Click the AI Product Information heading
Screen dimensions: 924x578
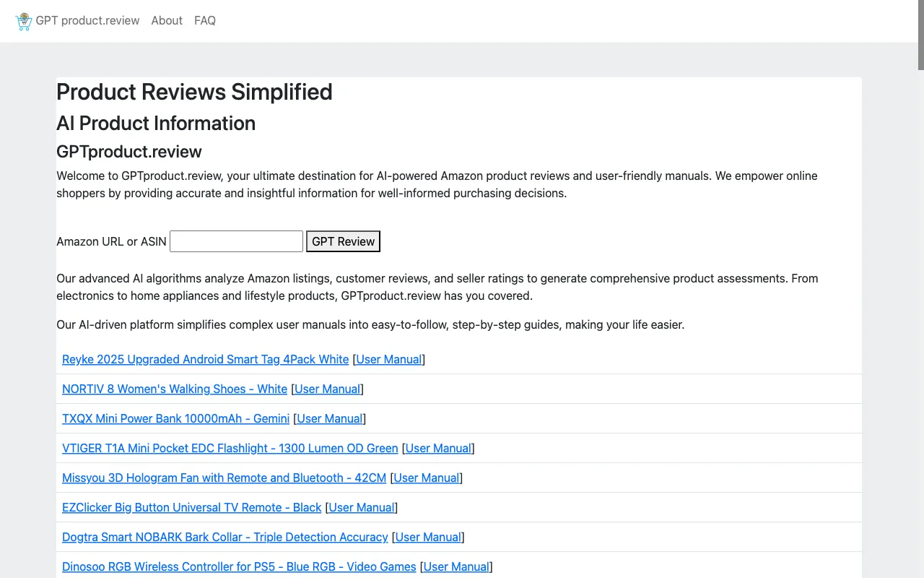[156, 123]
